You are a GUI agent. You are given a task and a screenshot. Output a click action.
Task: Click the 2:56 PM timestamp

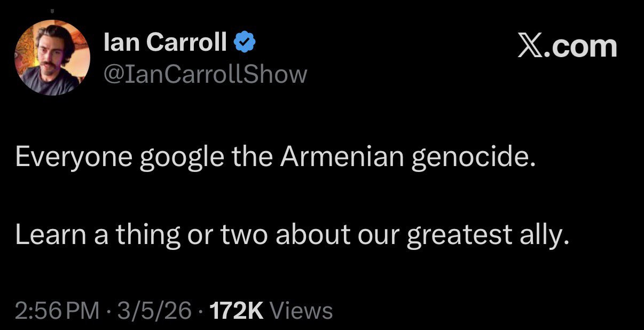[57, 311]
